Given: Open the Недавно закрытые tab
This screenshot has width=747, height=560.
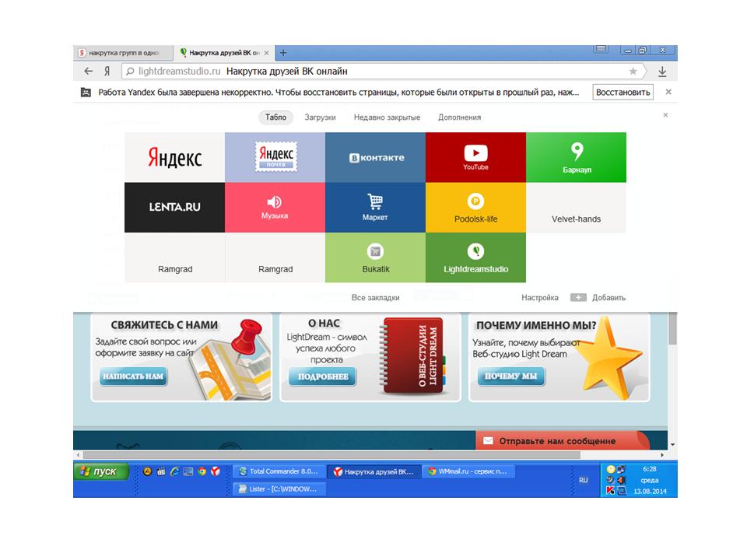Looking at the screenshot, I should [x=387, y=117].
